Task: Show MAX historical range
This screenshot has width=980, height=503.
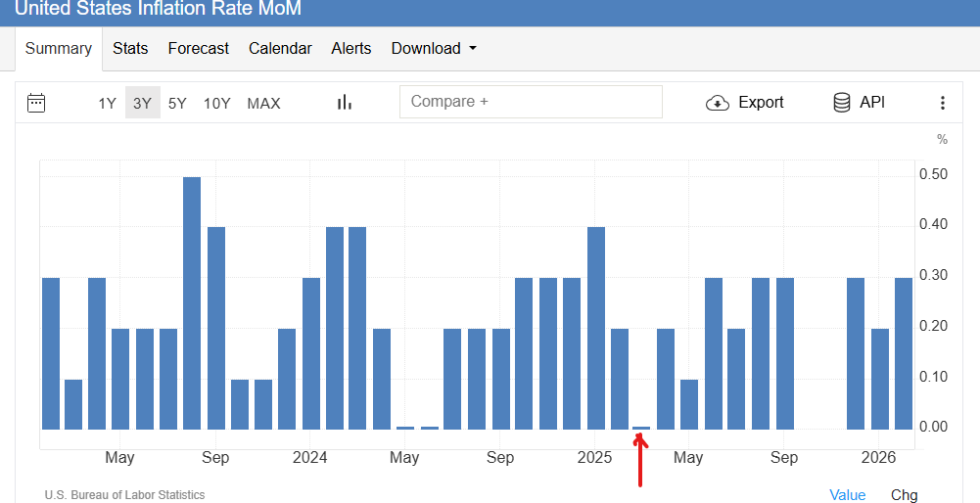Action: point(263,103)
